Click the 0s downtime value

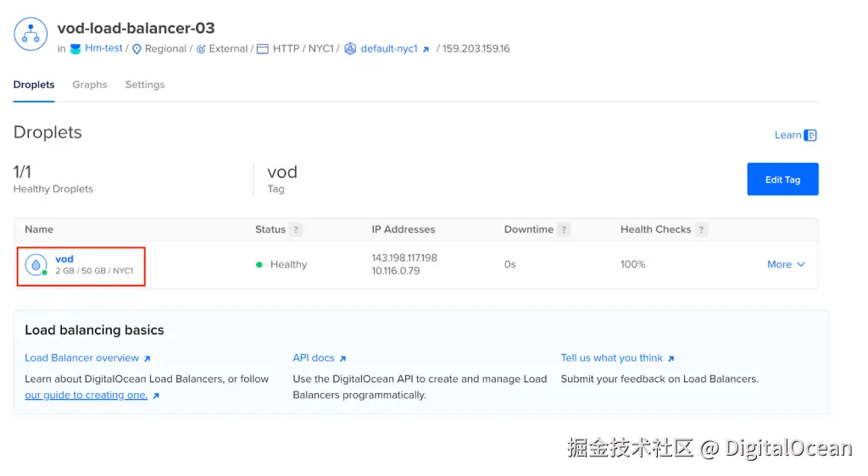[509, 264]
